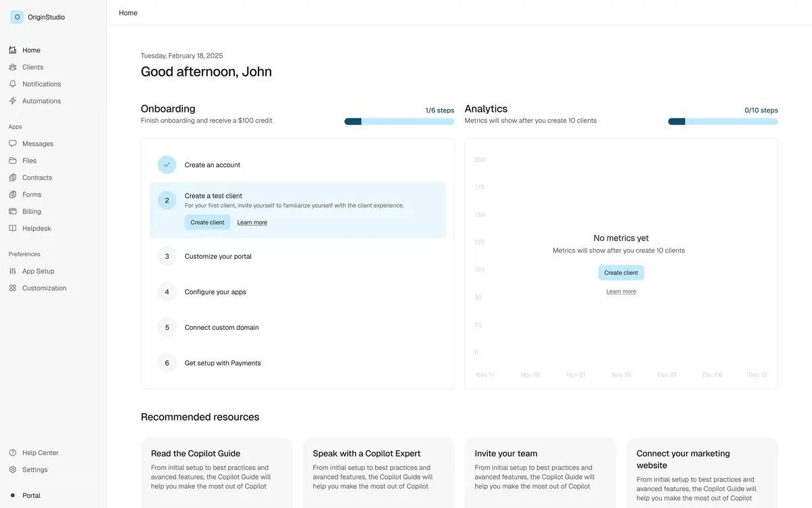
Task: Select the Clients icon in the sidebar
Action: point(12,66)
